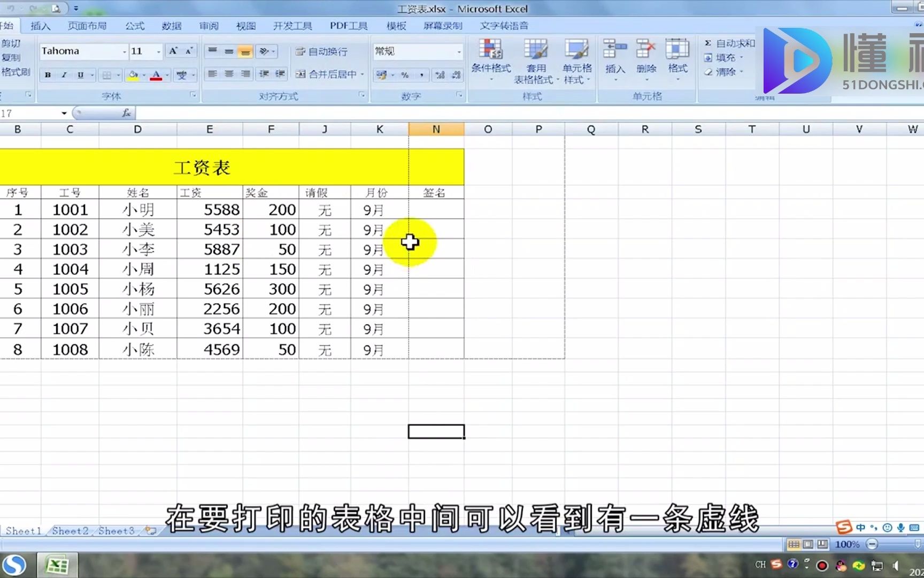Open the Tahoma font name dropdown
The height and width of the screenshot is (578, 924).
point(124,51)
